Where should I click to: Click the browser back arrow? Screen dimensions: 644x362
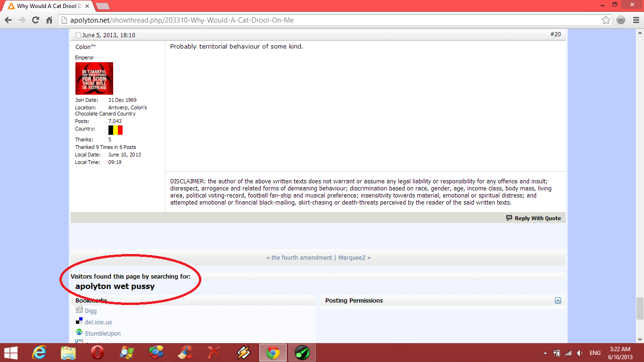[8, 20]
